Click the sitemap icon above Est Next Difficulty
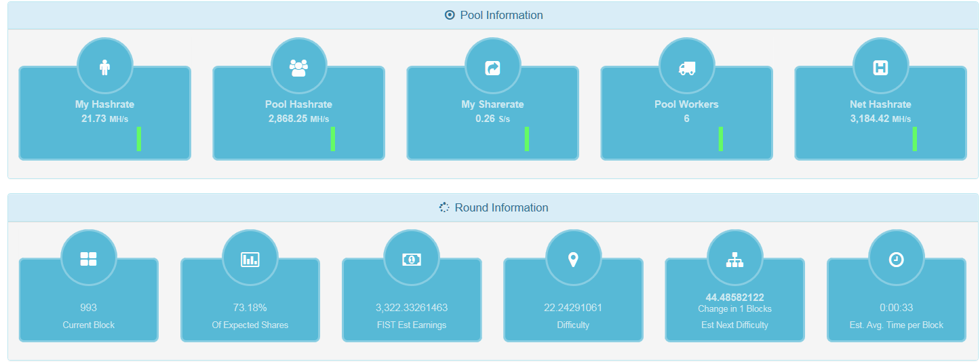Screen dimensions: 980x364 734,259
